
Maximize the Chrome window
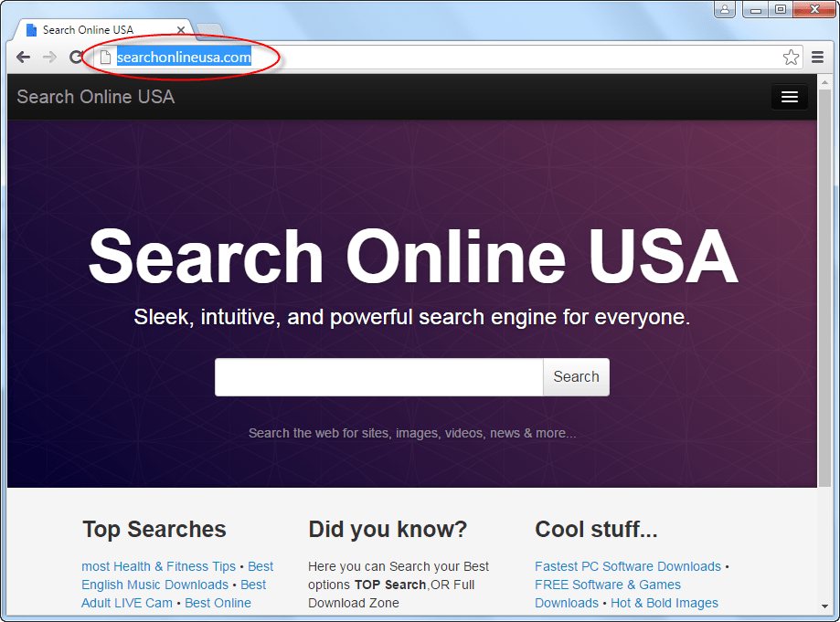coord(781,9)
